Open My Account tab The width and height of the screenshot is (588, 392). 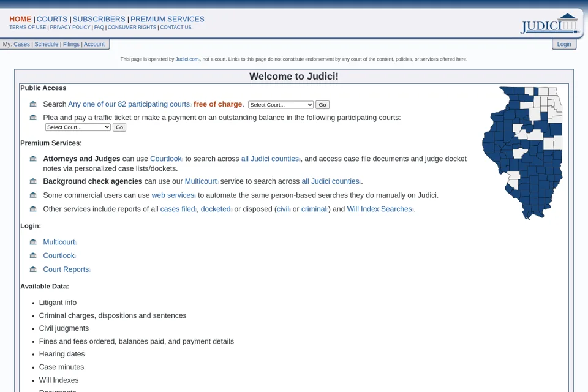click(x=94, y=44)
